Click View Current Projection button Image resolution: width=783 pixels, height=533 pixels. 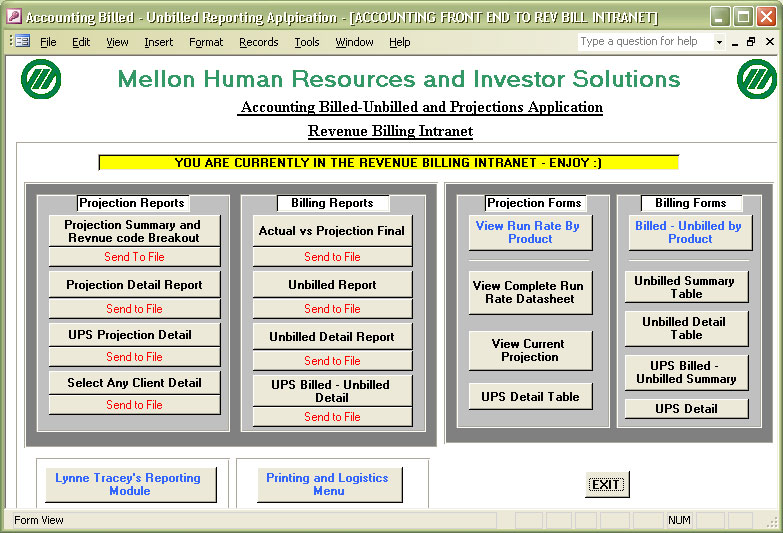[x=530, y=350]
